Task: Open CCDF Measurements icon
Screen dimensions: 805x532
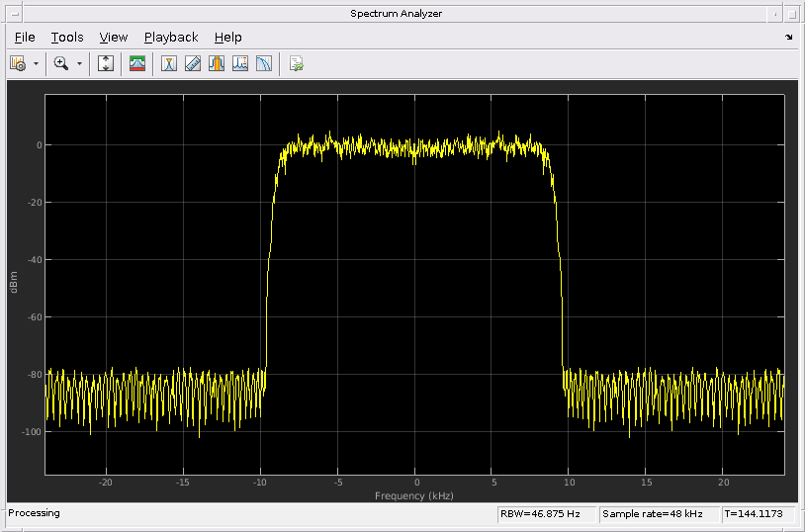Action: pos(263,63)
